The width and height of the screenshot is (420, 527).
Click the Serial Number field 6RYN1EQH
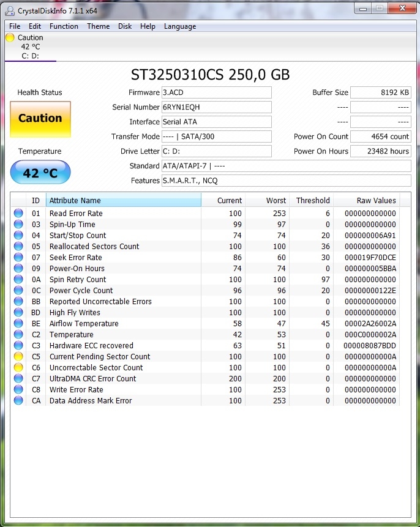click(217, 107)
